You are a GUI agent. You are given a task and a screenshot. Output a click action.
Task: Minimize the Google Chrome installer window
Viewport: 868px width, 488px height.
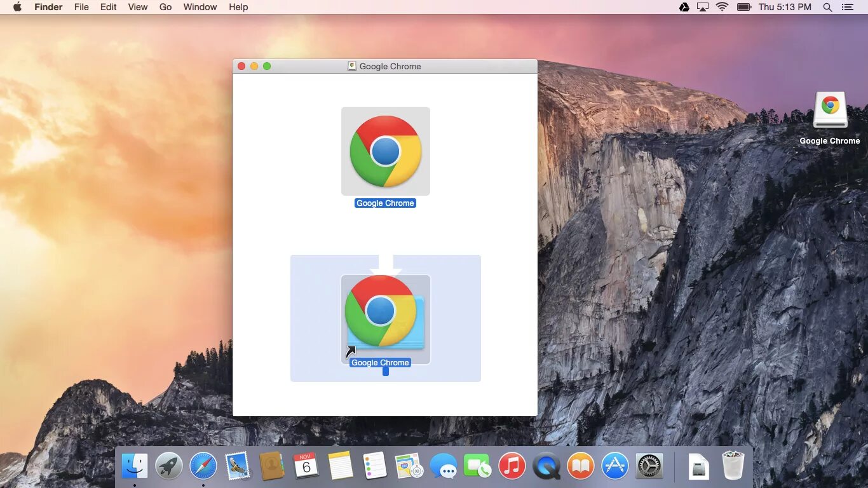tap(254, 66)
